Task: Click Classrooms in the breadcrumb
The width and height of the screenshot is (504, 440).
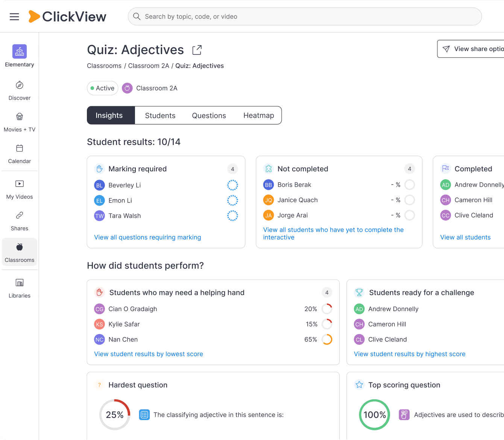Action: point(104,66)
